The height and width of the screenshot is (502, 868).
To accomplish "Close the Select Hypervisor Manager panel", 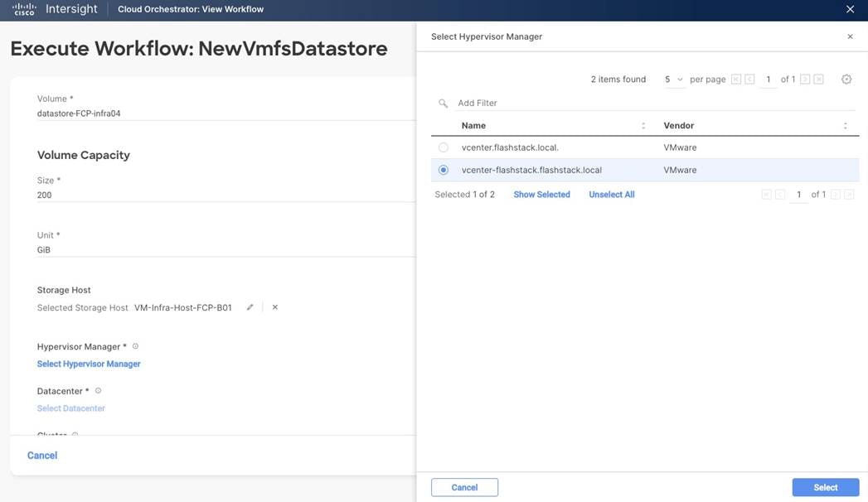I will [851, 36].
